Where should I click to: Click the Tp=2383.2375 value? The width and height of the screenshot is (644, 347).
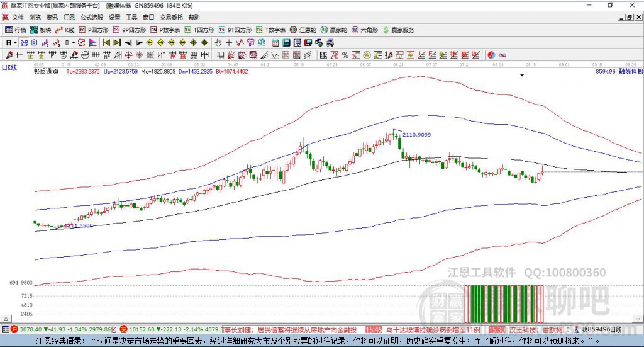83,71
